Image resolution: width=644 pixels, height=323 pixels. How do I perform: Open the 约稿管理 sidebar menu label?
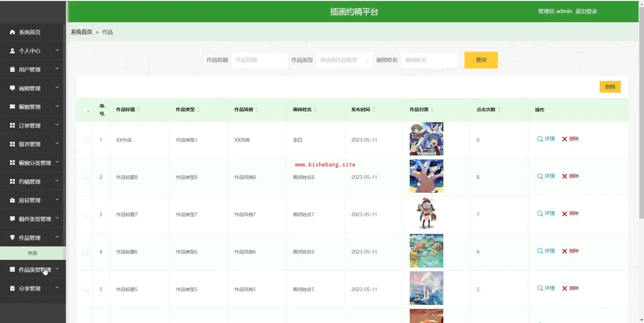(x=30, y=182)
